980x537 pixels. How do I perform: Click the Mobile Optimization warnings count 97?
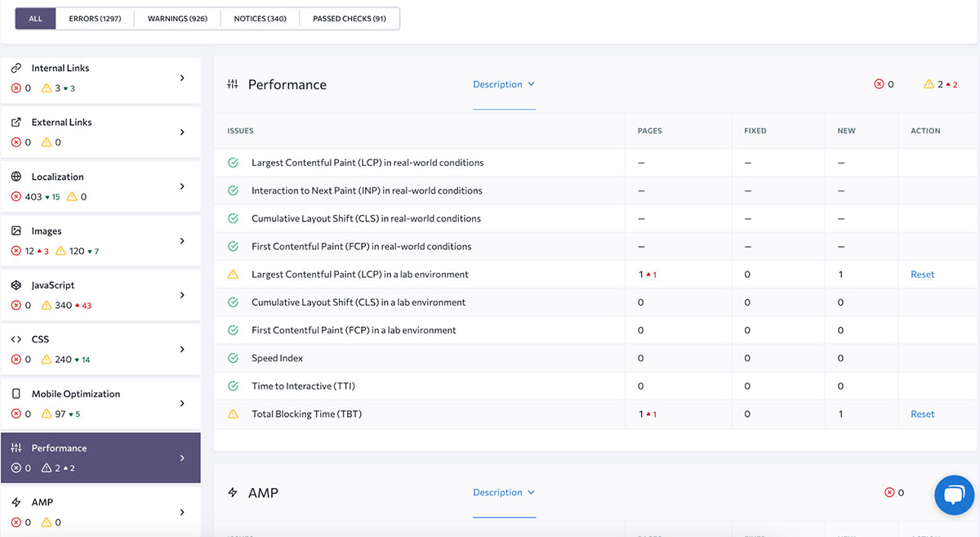tap(60, 414)
